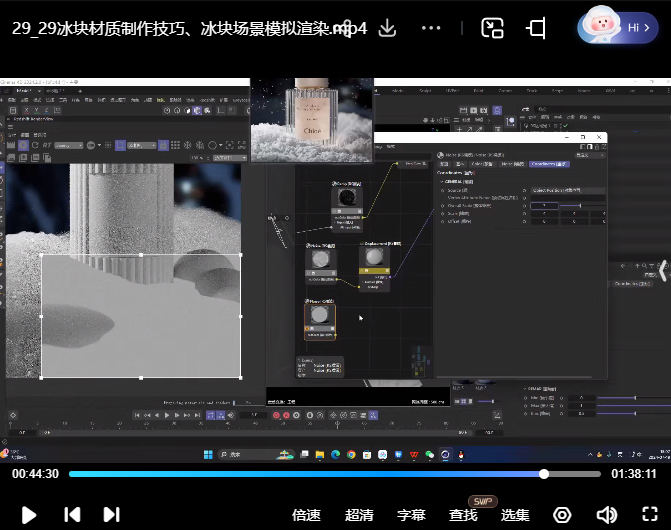Viewport: 671px width, 530px height.
Task: Play the video
Action: [x=29, y=514]
